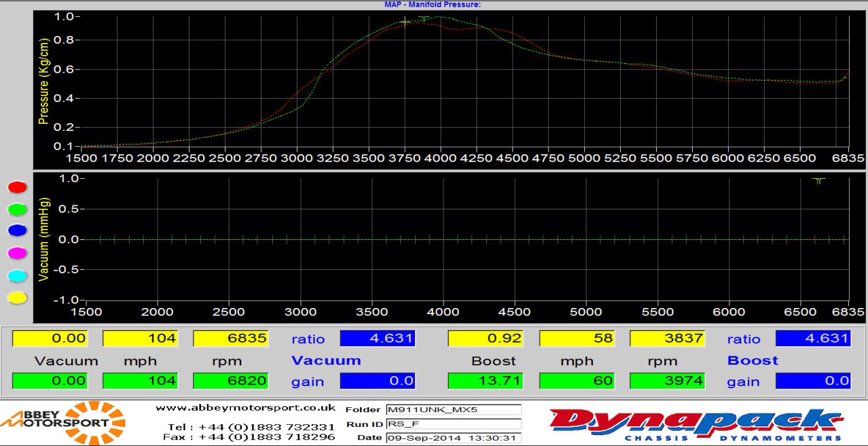Toggle the blue run color oval

(17, 231)
